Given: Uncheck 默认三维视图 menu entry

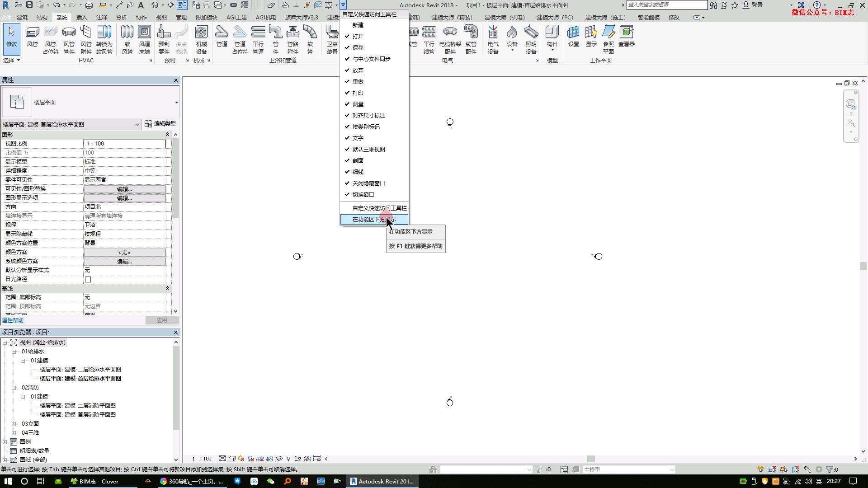Looking at the screenshot, I should pyautogui.click(x=368, y=150).
